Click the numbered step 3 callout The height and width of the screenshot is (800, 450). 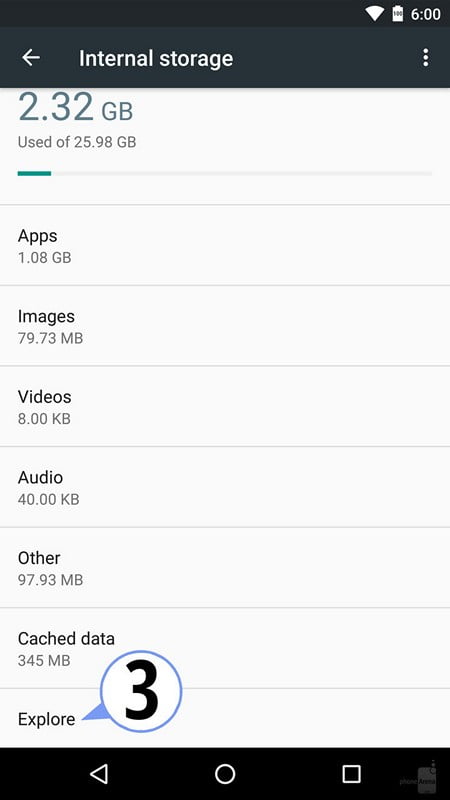coord(141,691)
